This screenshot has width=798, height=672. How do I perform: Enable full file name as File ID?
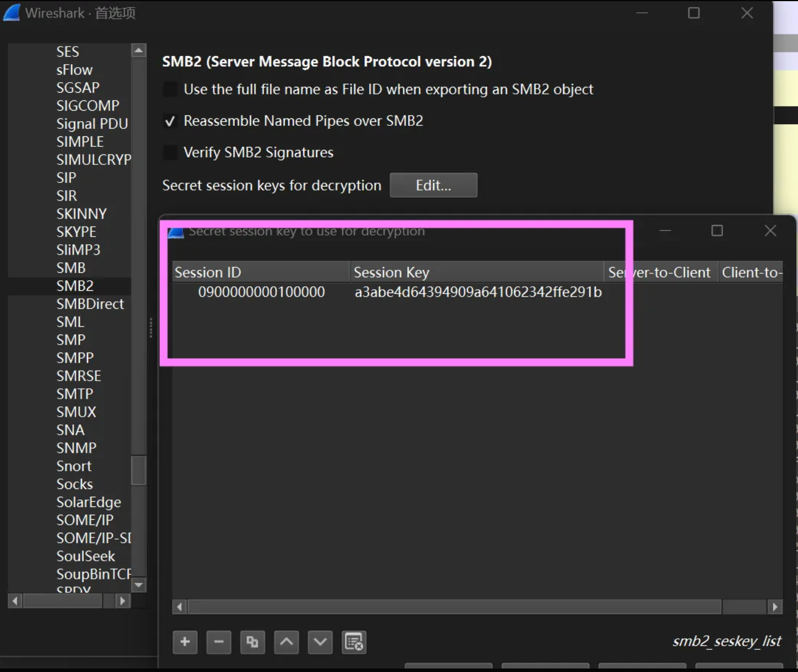pos(170,89)
